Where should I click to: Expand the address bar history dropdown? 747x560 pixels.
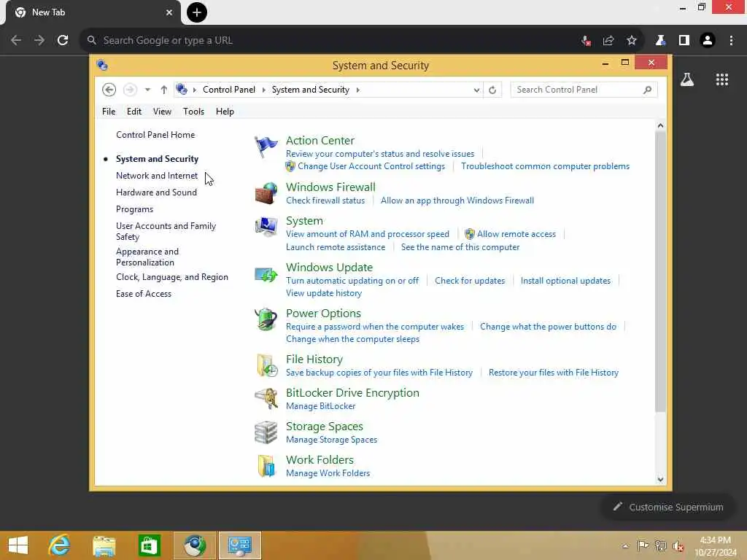click(x=476, y=90)
